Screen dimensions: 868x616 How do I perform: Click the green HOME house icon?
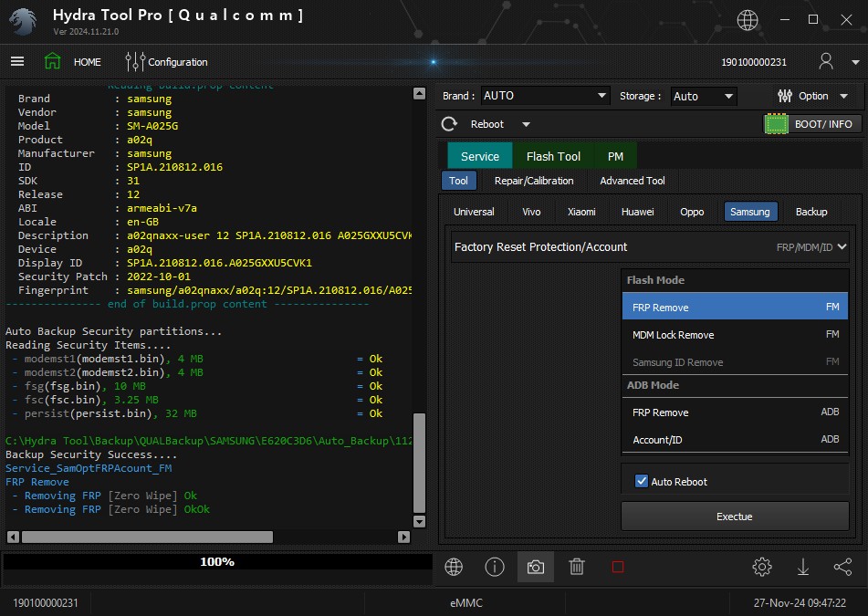[53, 61]
